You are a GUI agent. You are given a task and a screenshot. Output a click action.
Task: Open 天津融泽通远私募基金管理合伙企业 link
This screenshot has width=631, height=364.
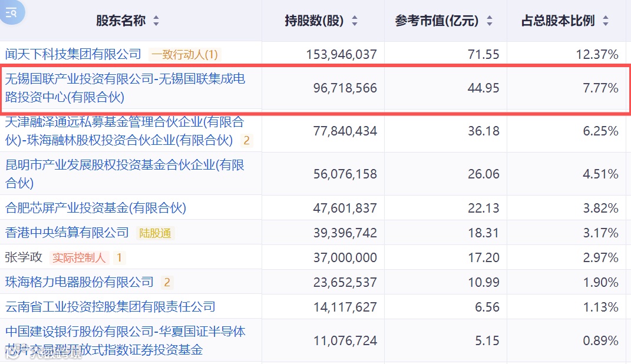pyautogui.click(x=125, y=131)
